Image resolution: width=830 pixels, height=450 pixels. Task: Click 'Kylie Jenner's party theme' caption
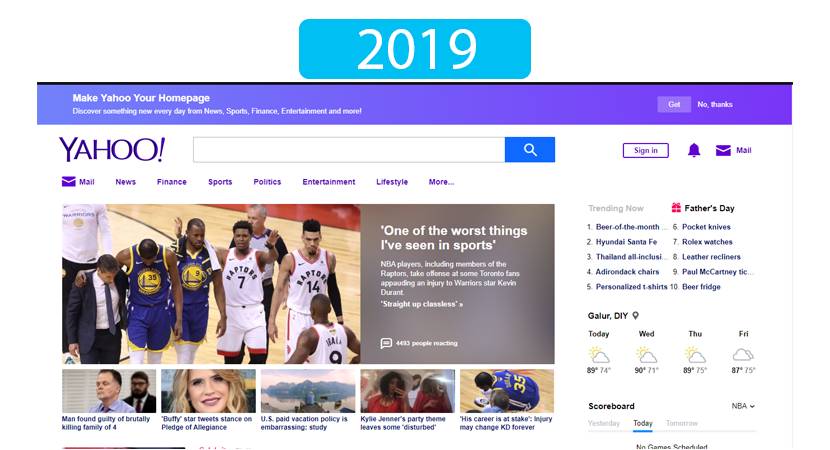(x=403, y=422)
